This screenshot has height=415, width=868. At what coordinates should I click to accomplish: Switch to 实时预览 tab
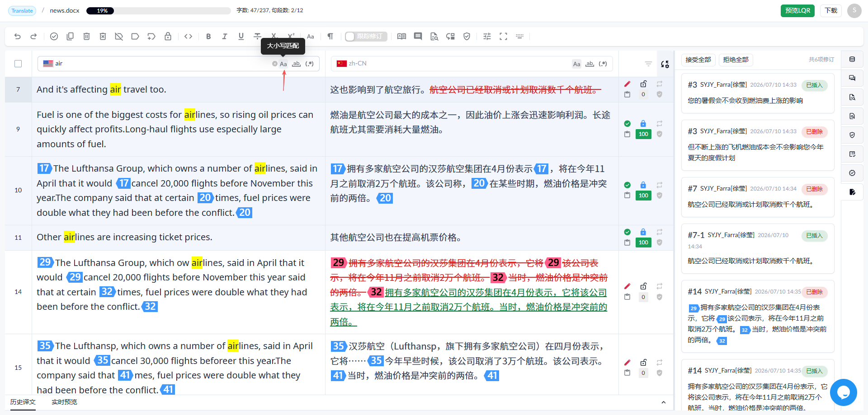tap(64, 402)
